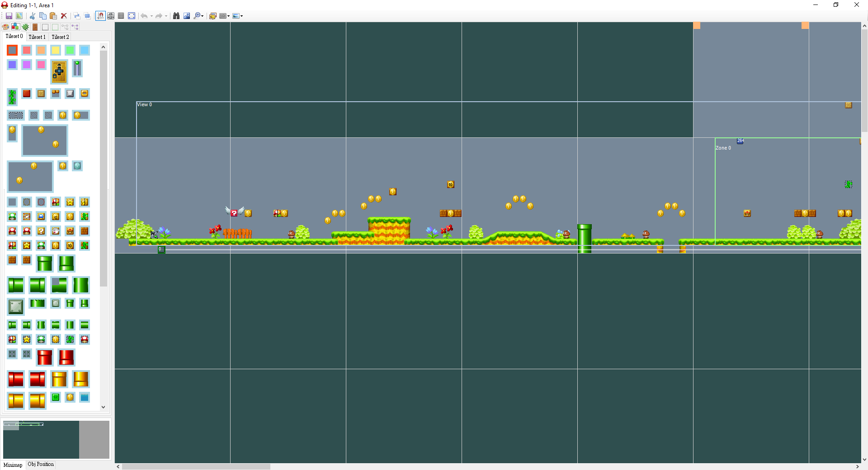The width and height of the screenshot is (868, 470).
Task: Pick the yellow color tile swatch
Action: (x=56, y=50)
